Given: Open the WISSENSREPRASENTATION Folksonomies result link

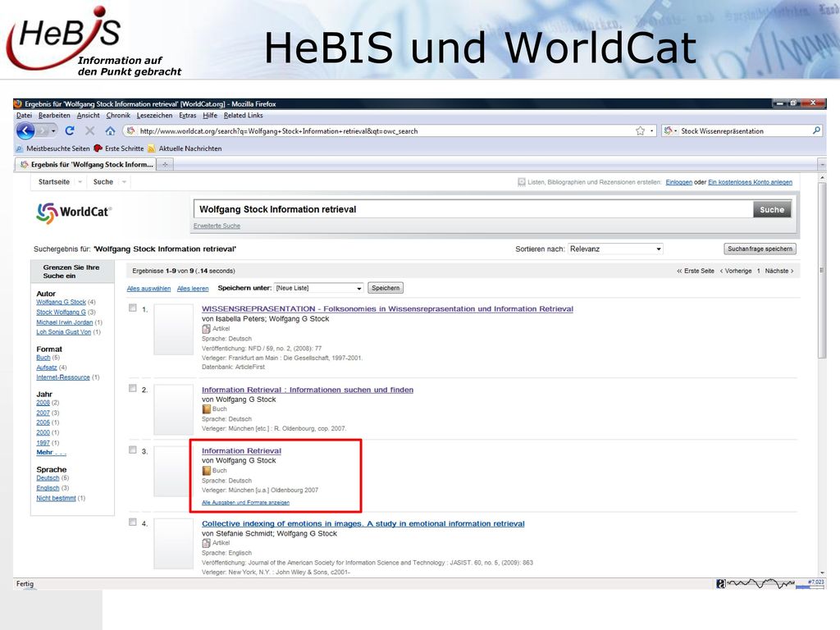Looking at the screenshot, I should [387, 309].
